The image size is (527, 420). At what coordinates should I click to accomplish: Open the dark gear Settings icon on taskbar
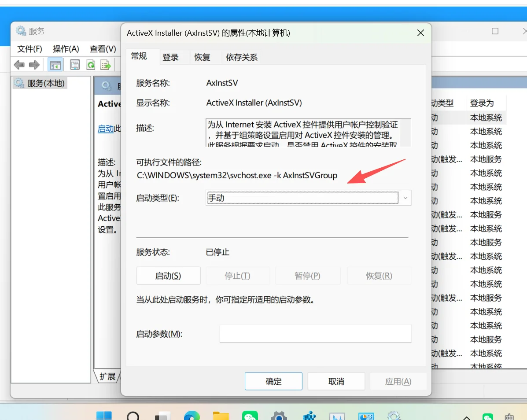pyautogui.click(x=279, y=416)
